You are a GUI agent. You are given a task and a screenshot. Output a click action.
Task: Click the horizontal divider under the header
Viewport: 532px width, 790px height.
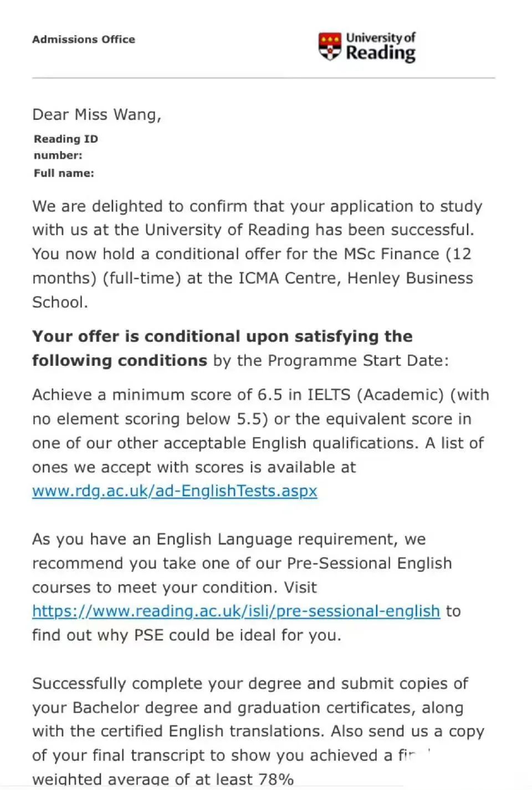263,78
